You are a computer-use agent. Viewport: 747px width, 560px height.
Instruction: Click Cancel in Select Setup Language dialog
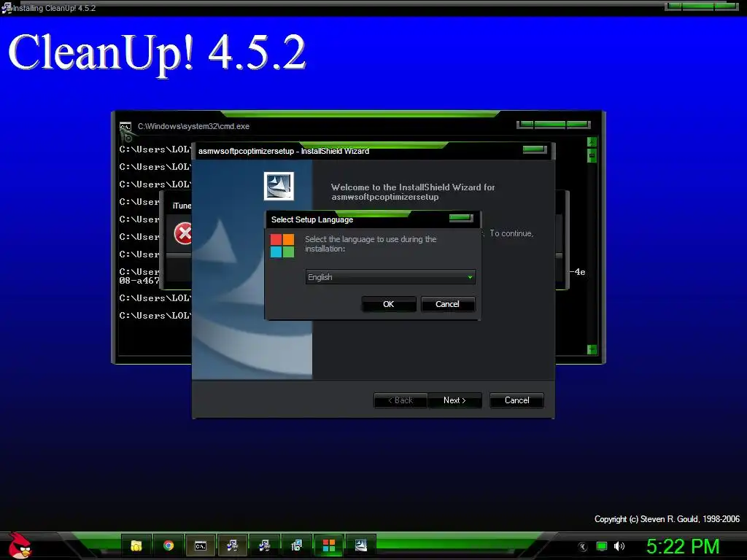point(447,304)
